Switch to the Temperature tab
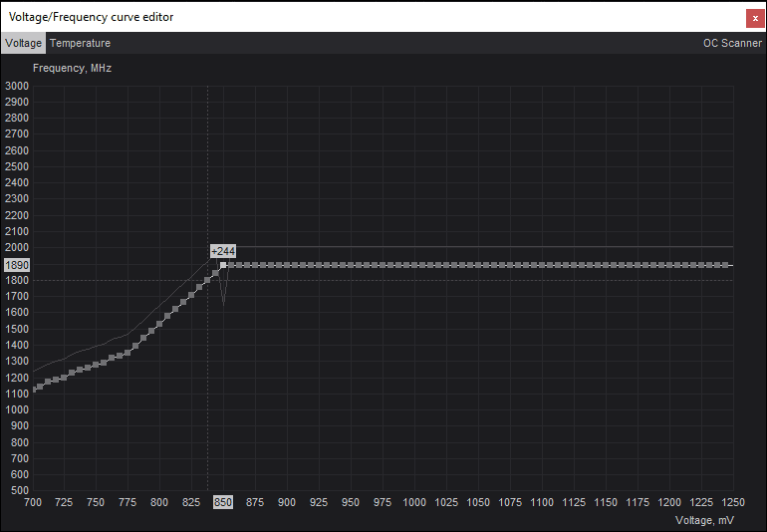This screenshot has height=532, width=767. [x=81, y=43]
